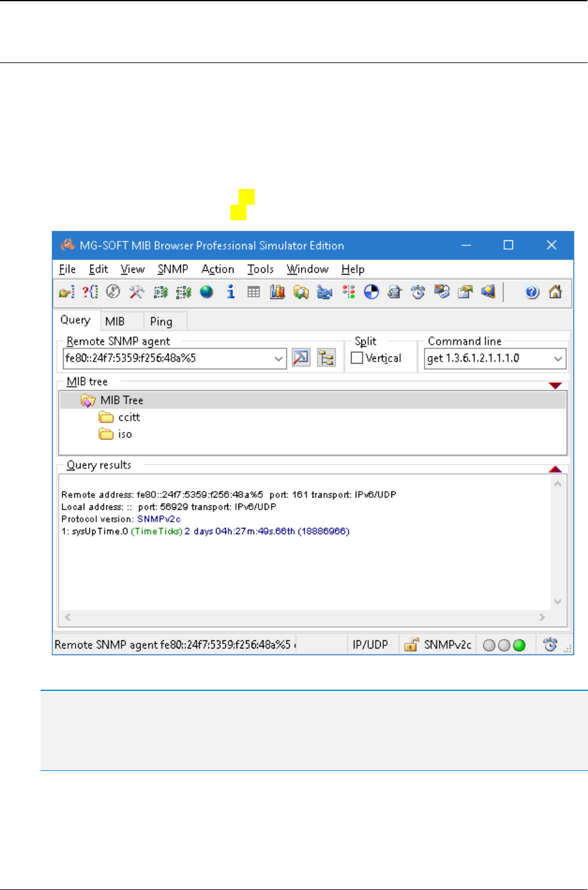Image resolution: width=588 pixels, height=890 pixels.
Task: Click the bar chart toolbar icon
Action: (277, 291)
